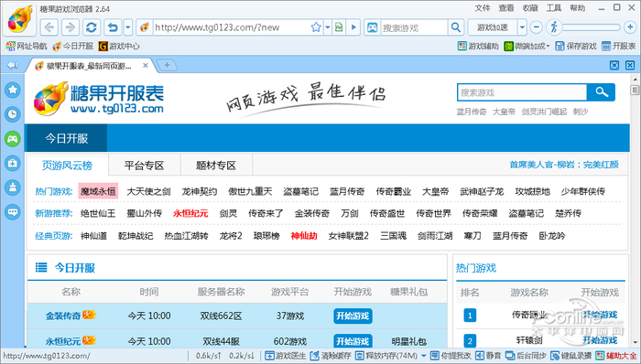
Task: Click the green page mode icon in address bar
Action: pos(339,27)
